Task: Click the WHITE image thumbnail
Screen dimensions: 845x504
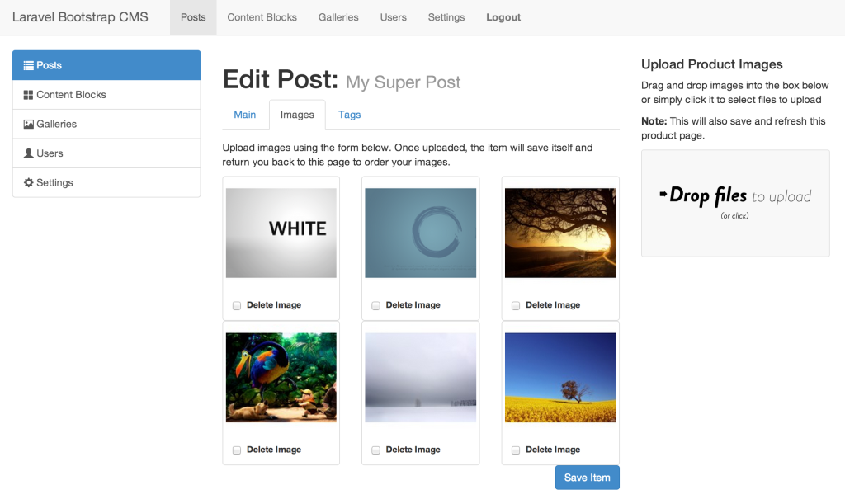Action: pos(281,233)
